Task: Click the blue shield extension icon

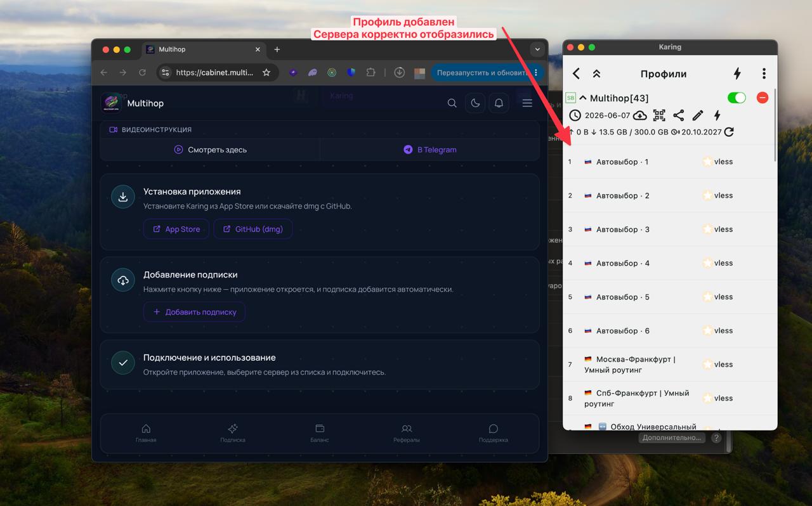Action: 351,73
